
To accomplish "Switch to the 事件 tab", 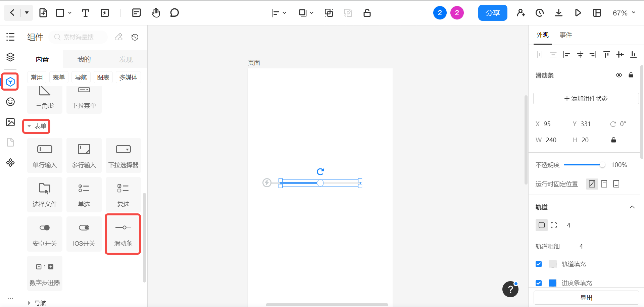I will point(565,35).
